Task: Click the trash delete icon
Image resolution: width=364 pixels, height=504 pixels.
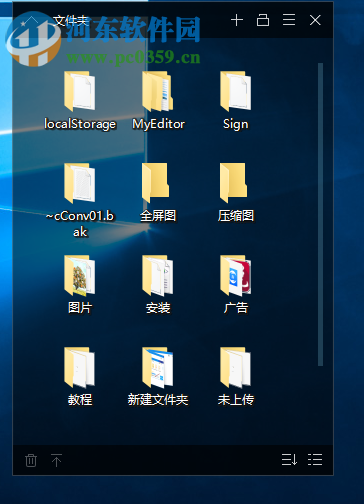Action: (x=31, y=460)
